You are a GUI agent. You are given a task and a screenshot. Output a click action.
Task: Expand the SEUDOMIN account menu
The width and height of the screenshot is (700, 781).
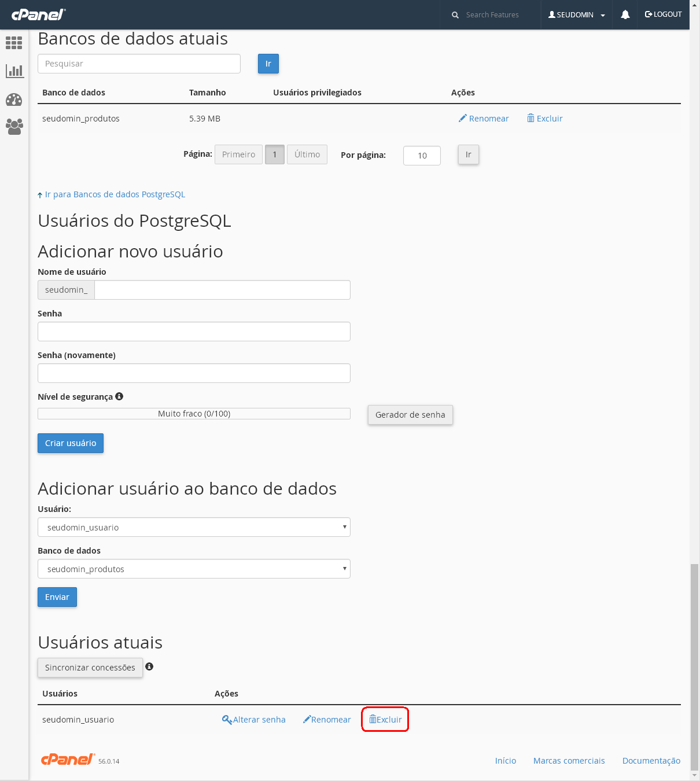tap(576, 15)
